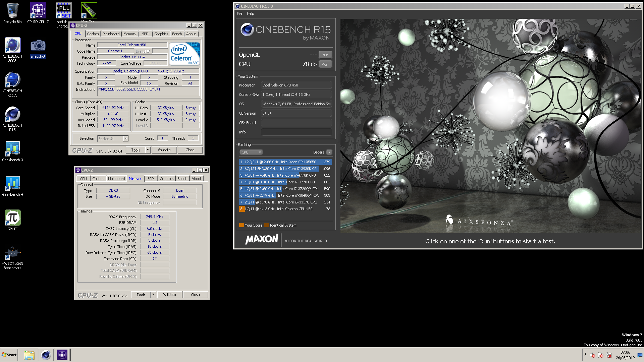Open ranking Details arrow button
Image resolution: width=644 pixels, height=362 pixels.
coord(329,152)
